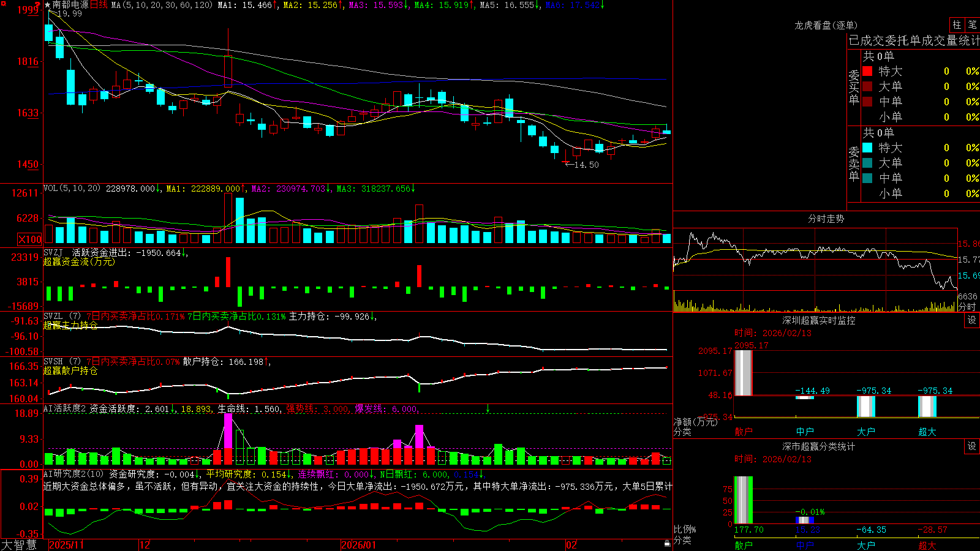Click the X100 volume multiplier box

point(29,239)
